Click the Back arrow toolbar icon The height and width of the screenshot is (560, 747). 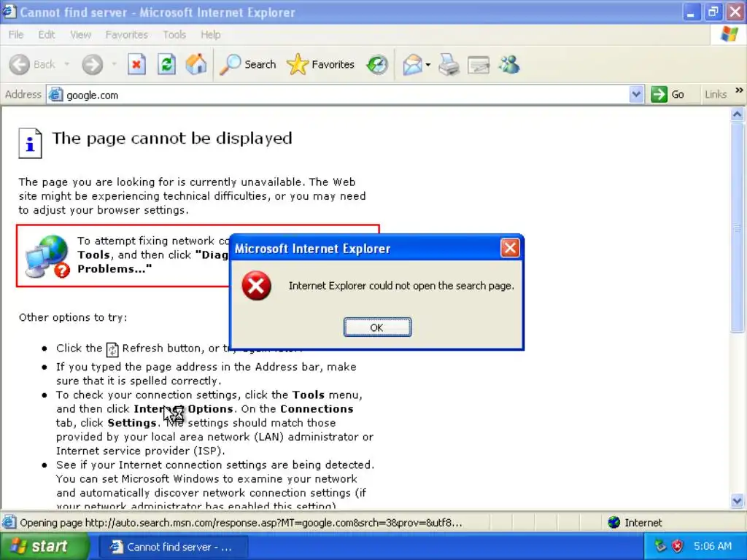(20, 64)
